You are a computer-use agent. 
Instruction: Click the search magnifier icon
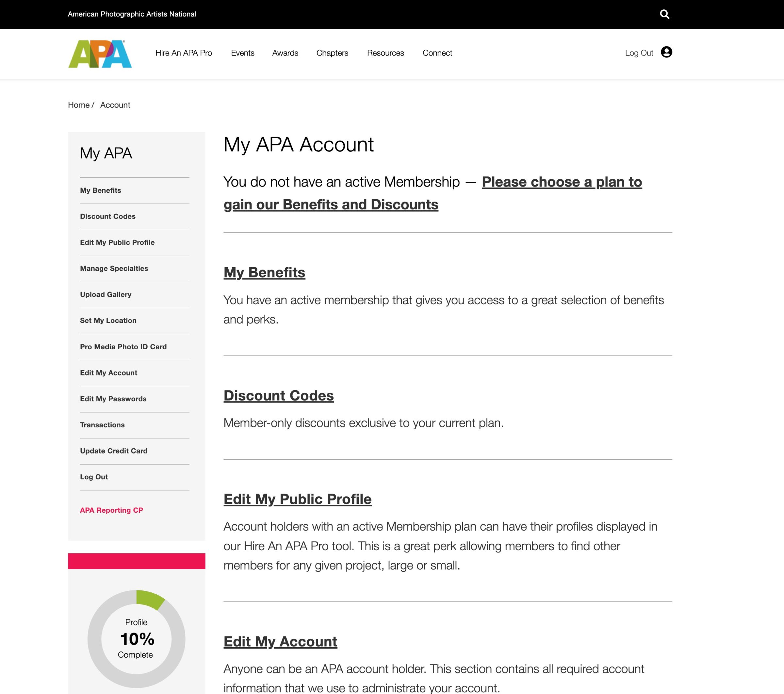(664, 14)
